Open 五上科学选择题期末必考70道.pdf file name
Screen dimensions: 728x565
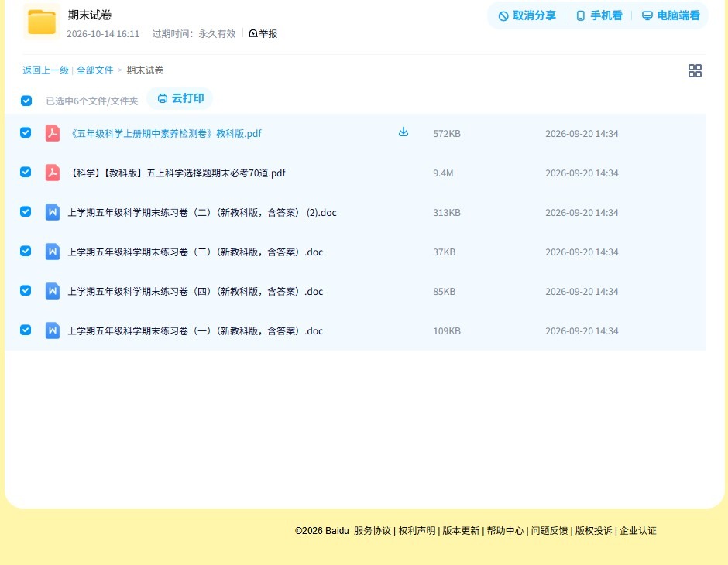[x=177, y=173]
